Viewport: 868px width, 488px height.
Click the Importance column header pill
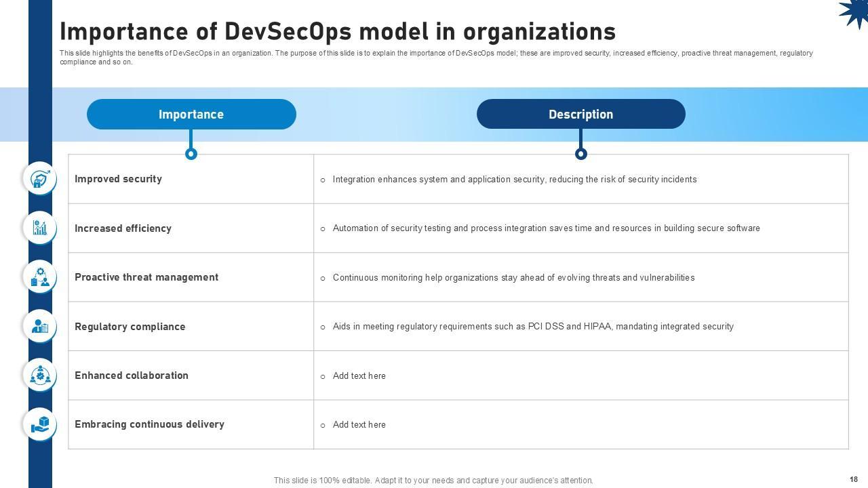click(x=191, y=114)
